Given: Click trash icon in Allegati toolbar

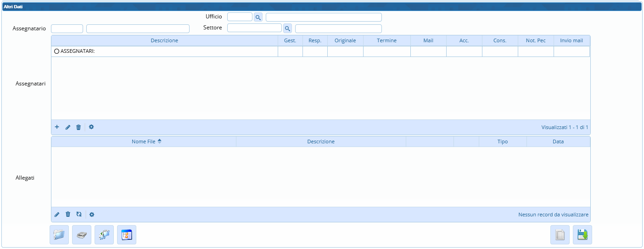Looking at the screenshot, I should (68, 215).
